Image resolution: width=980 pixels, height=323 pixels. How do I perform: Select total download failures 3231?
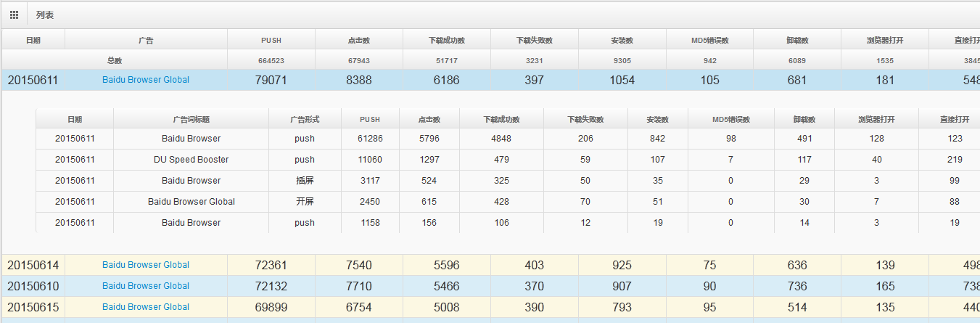535,61
